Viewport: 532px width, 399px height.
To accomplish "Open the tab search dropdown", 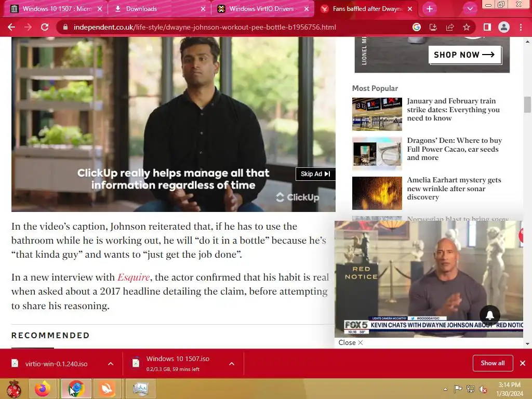I will (x=470, y=9).
